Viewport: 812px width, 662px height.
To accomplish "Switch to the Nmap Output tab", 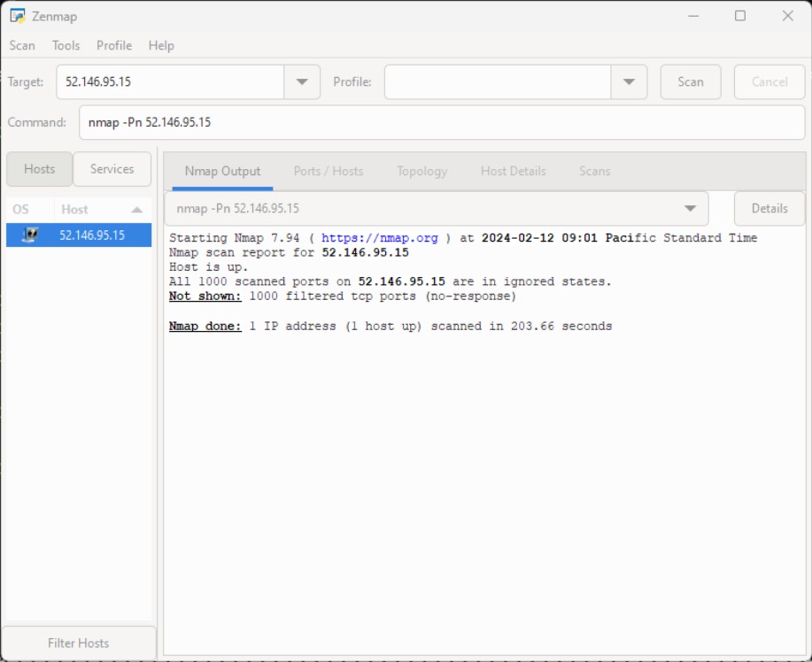I will [222, 172].
